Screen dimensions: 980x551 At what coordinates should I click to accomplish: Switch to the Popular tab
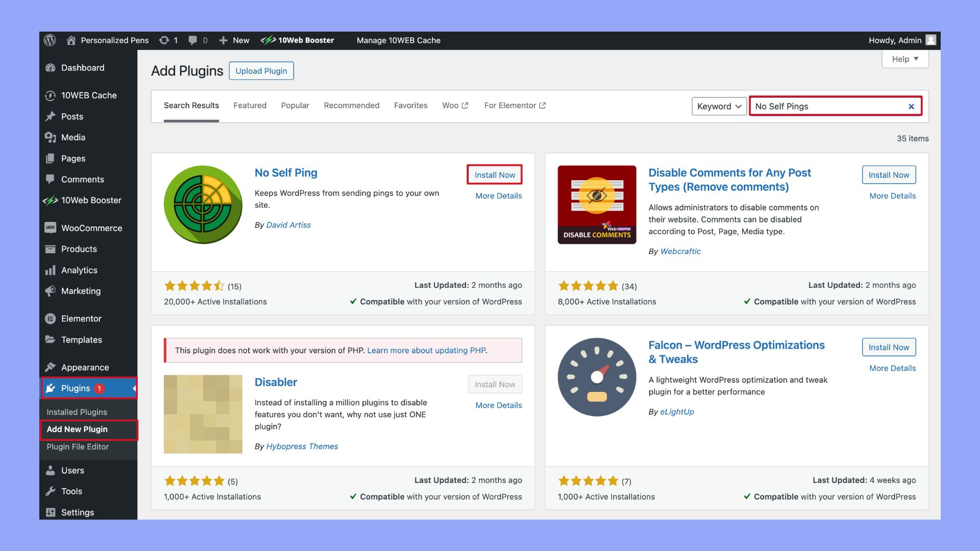(295, 106)
